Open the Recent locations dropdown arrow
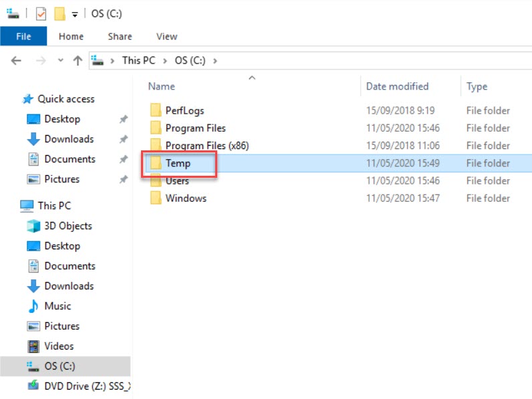The width and height of the screenshot is (532, 399). pos(60,61)
